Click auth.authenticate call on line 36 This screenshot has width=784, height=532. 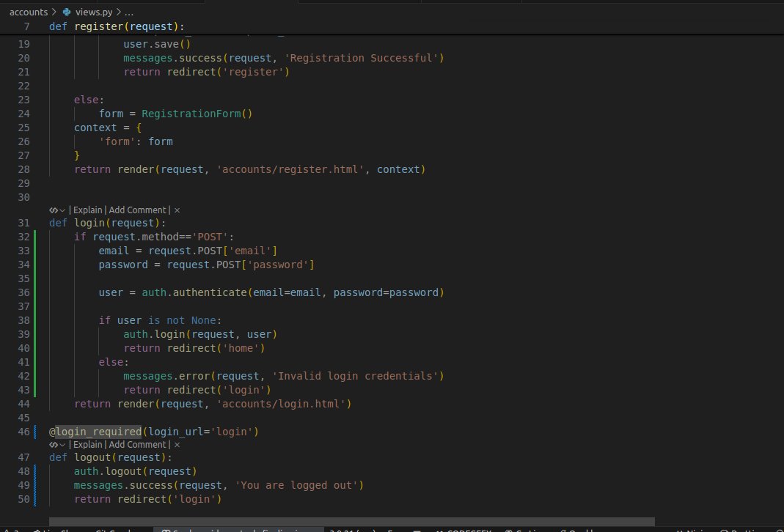293,292
